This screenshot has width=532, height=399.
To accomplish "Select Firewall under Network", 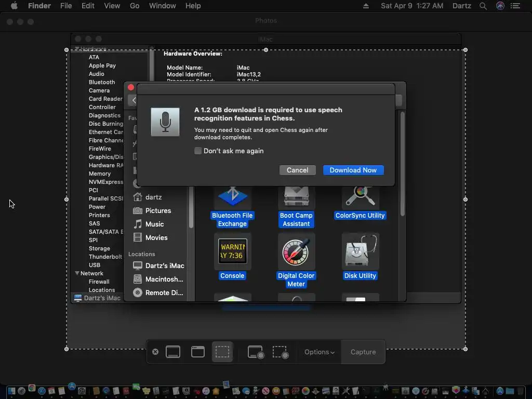I will (99, 282).
